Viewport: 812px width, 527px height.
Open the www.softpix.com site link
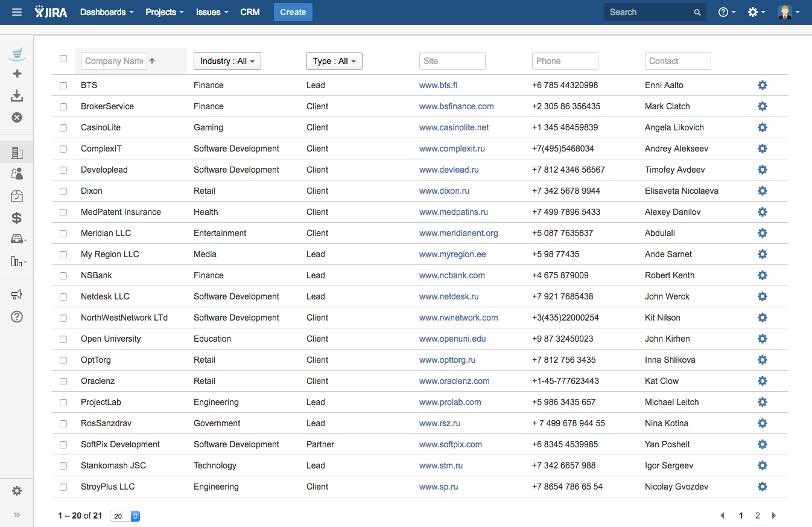click(x=450, y=444)
